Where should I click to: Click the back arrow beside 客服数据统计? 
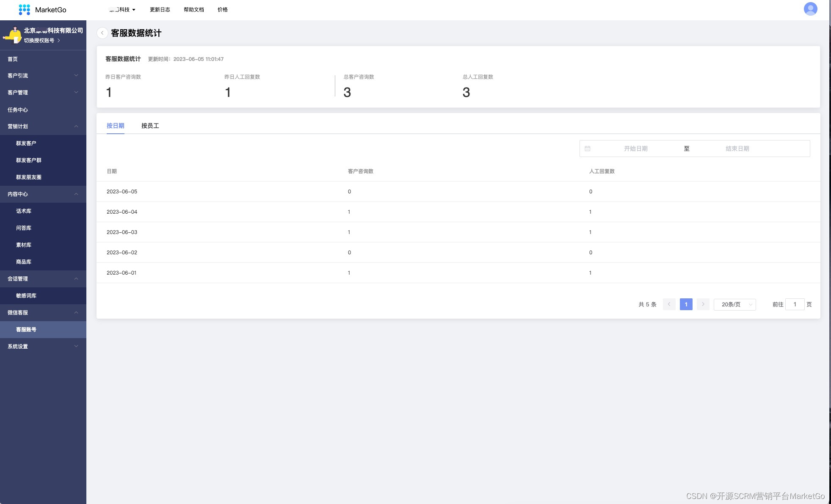(x=102, y=33)
